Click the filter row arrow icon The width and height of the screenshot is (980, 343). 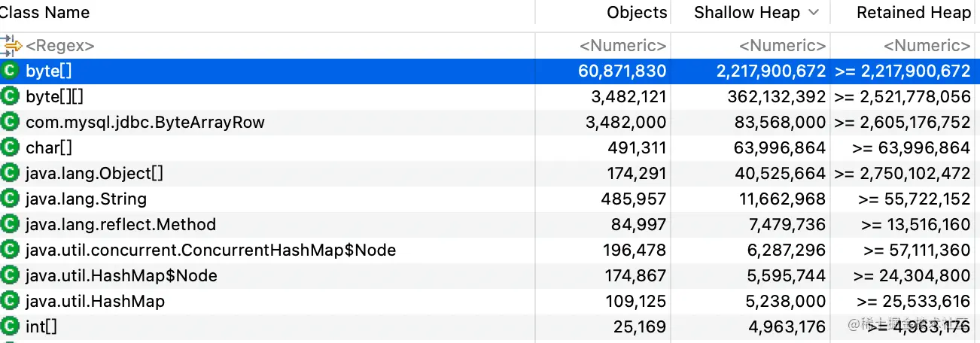pos(11,46)
